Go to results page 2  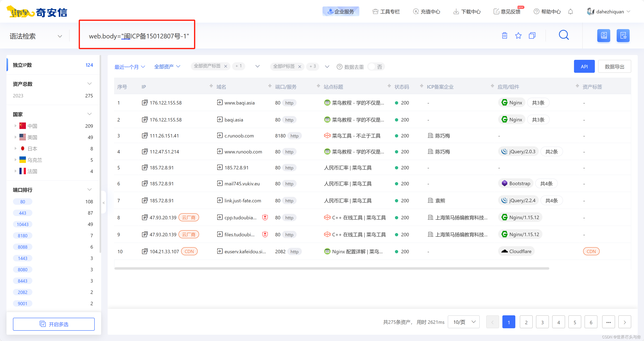526,322
